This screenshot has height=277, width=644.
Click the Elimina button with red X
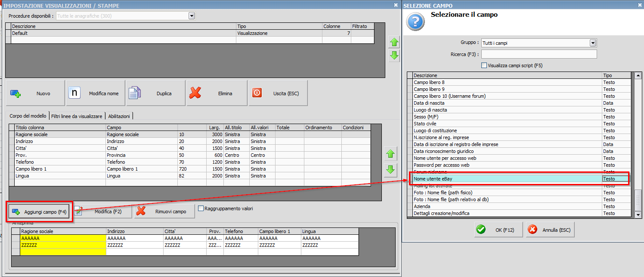[217, 93]
